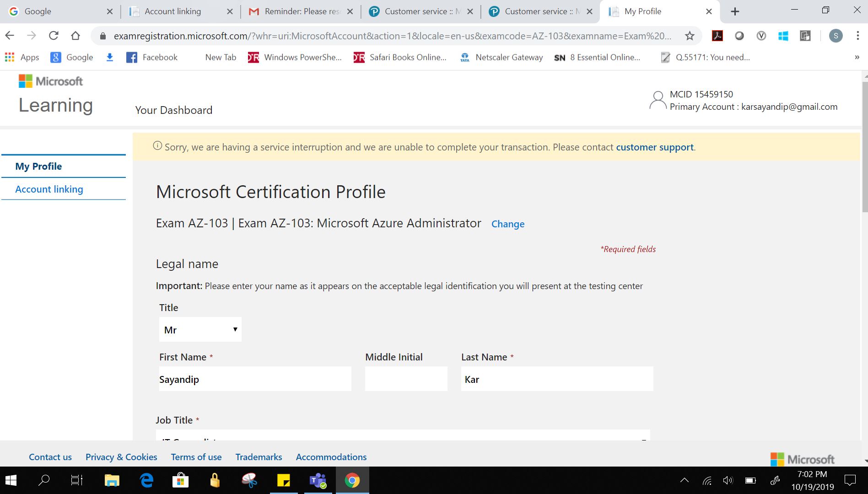Image resolution: width=868 pixels, height=494 pixels.
Task: Open the Adobe Acrobat extension icon
Action: [717, 36]
